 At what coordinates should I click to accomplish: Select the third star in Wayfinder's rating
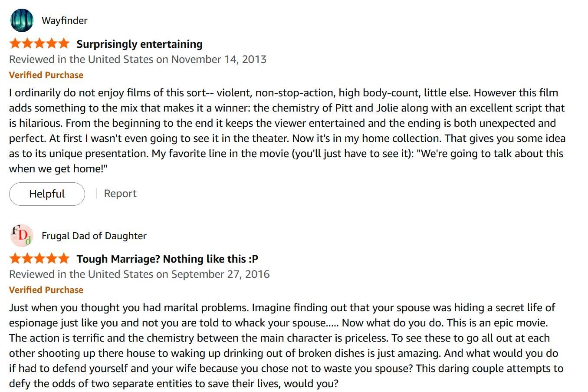[39, 43]
